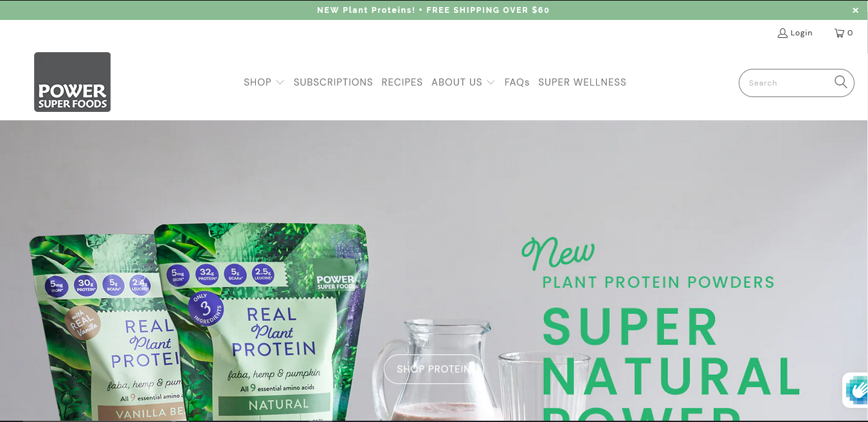
Task: Go to SUBSCRIPTIONS page
Action: [x=333, y=82]
